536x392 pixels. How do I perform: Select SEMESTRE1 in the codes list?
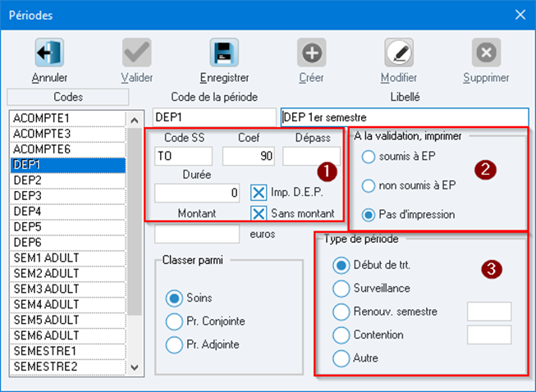pyautogui.click(x=68, y=351)
